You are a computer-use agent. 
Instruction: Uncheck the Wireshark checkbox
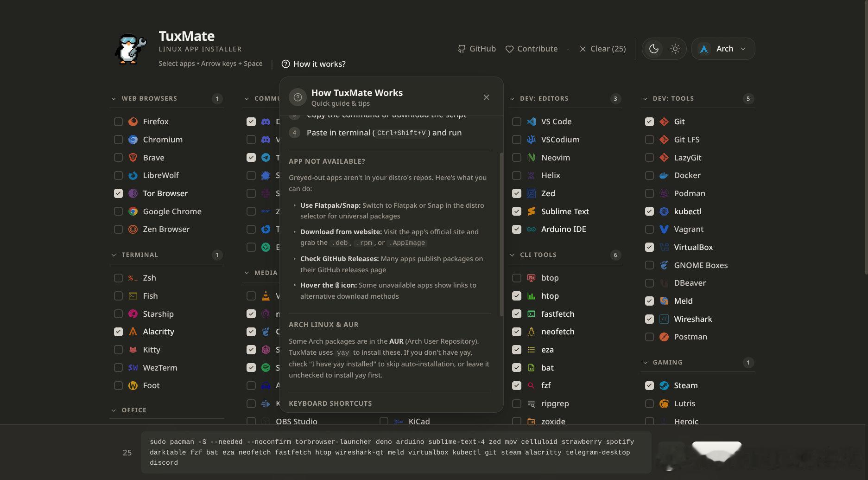pyautogui.click(x=649, y=319)
